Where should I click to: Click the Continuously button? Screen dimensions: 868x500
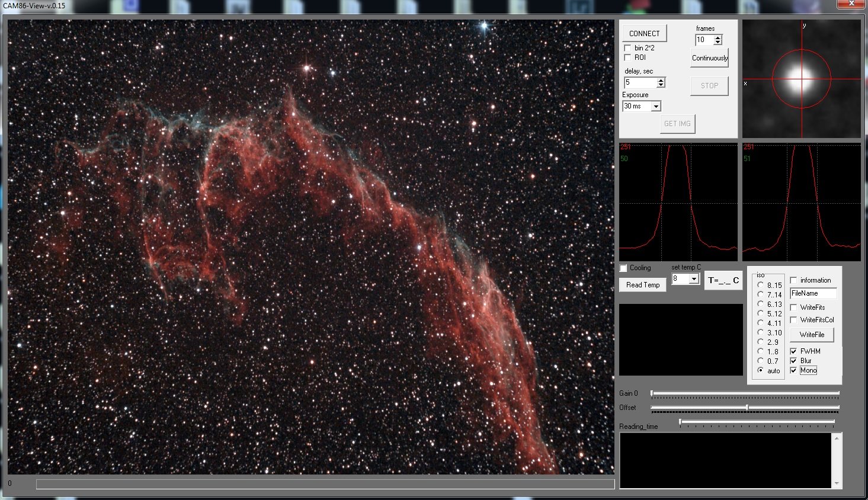click(709, 58)
